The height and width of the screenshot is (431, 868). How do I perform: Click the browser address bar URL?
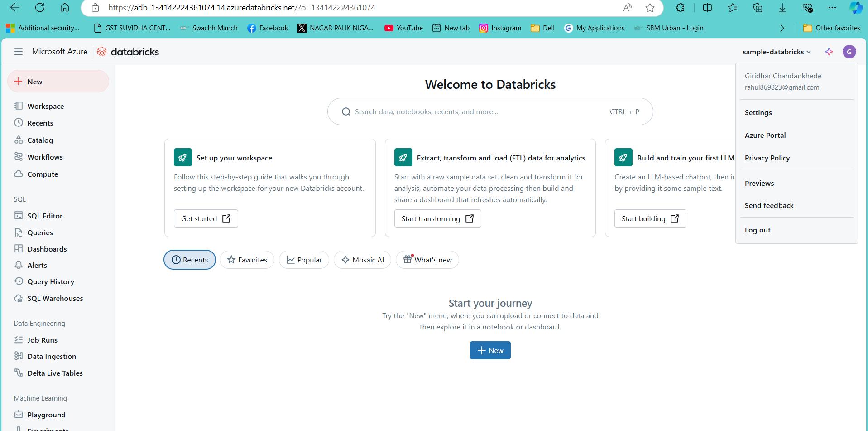coord(242,8)
